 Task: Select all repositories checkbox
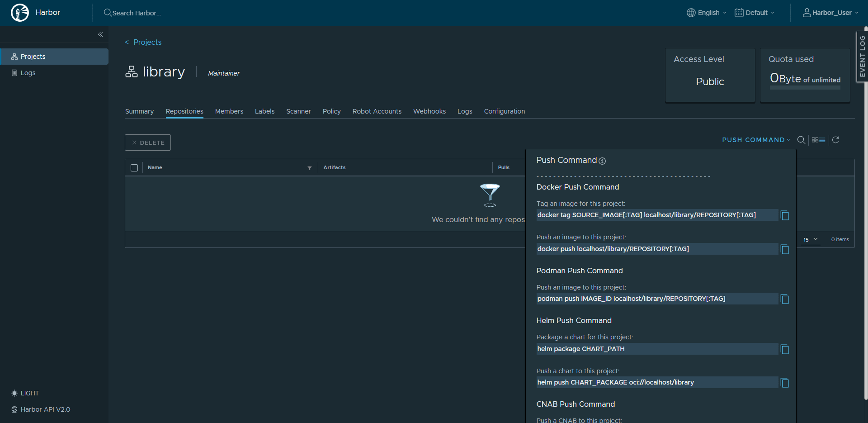(x=134, y=168)
